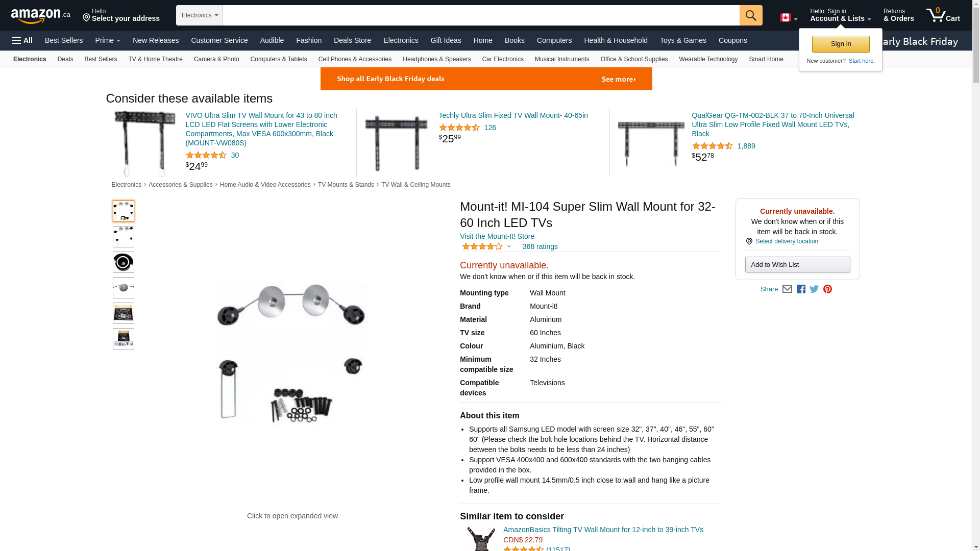The width and height of the screenshot is (980, 551).
Task: Open the 368 ratings link
Action: [x=540, y=246]
